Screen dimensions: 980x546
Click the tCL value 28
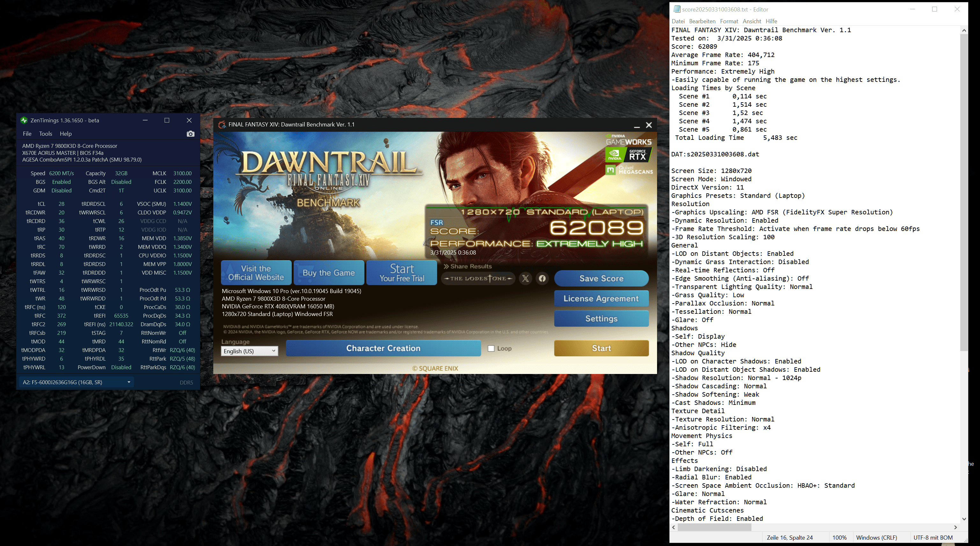pos(61,204)
